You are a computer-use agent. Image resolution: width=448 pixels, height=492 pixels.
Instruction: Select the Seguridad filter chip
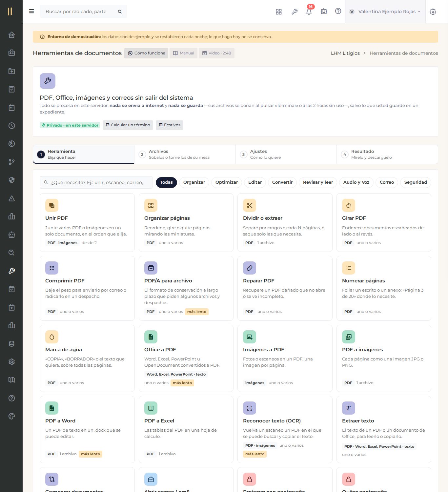point(416,182)
